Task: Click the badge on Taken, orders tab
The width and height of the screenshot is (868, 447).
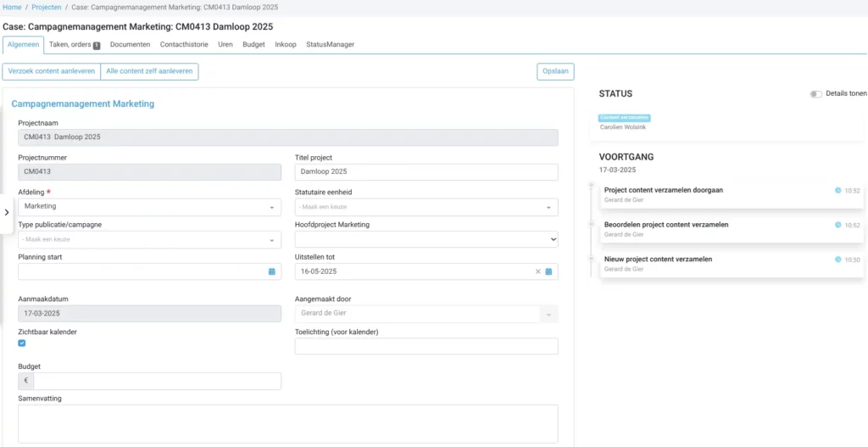Action: click(x=97, y=46)
